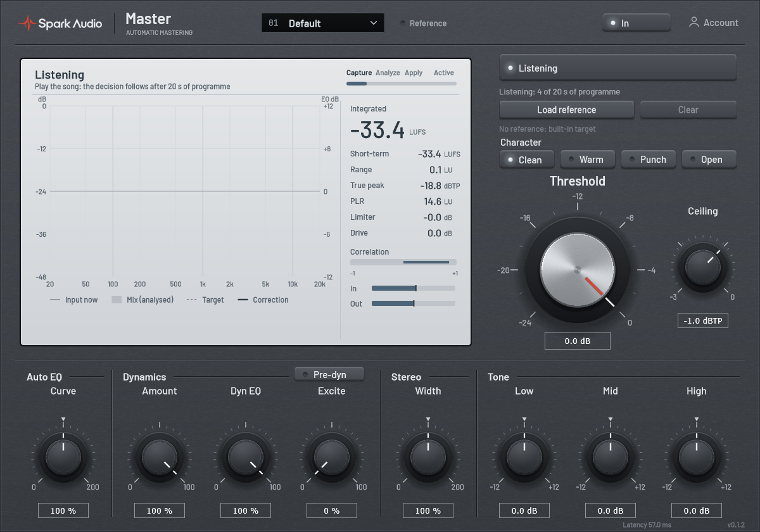Click the Tone Low knob
Screen dimensions: 760x532
click(524, 456)
